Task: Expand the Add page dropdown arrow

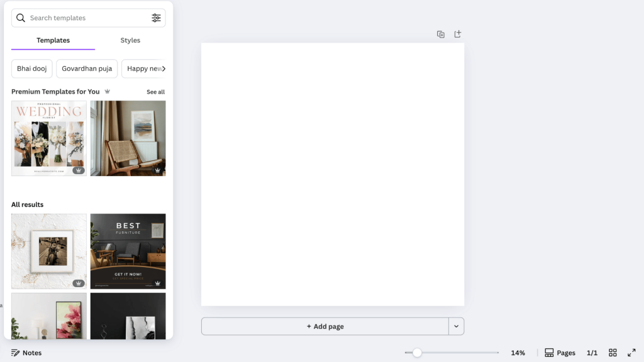Action: click(x=457, y=326)
